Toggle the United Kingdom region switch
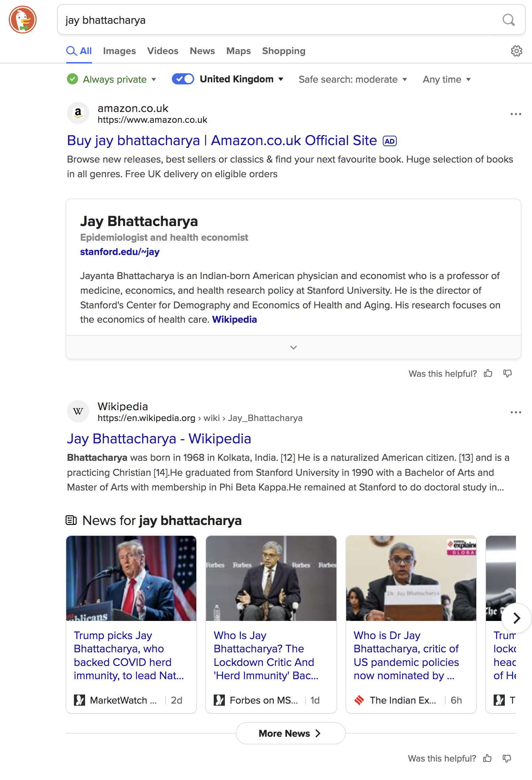Viewport: 532px width, 780px height. tap(183, 79)
